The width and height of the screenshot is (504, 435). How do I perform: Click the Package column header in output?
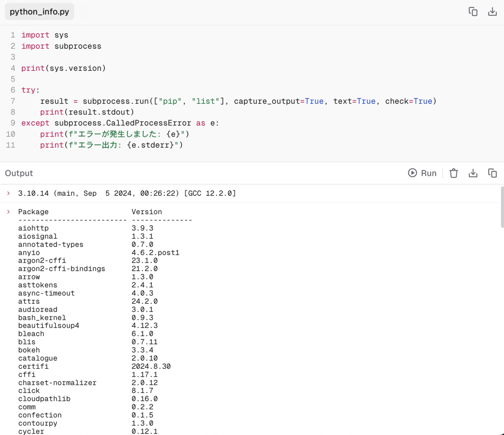pos(33,212)
